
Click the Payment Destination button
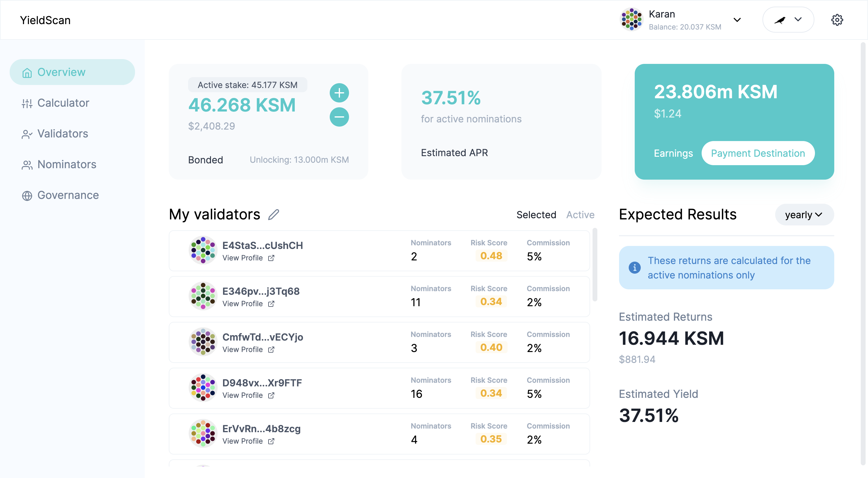click(x=758, y=153)
